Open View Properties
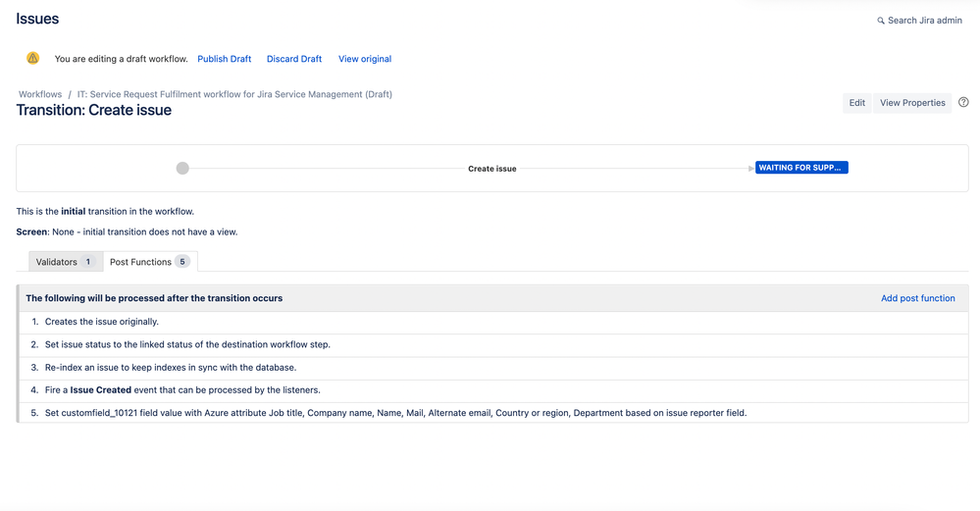This screenshot has width=980, height=511. click(912, 102)
